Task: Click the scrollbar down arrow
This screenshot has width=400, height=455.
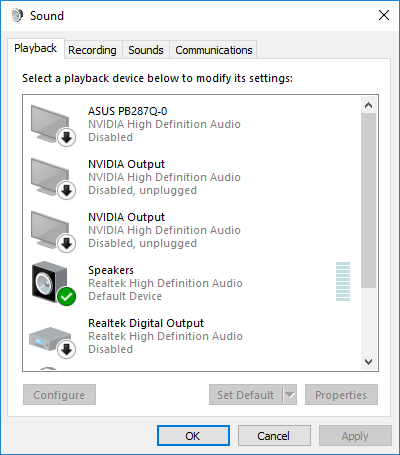Action: pos(368,362)
